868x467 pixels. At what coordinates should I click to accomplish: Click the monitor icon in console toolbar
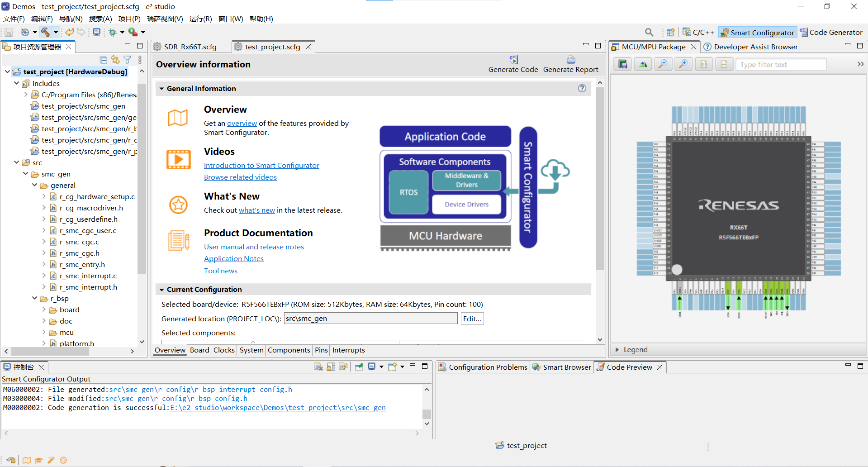[x=371, y=367]
